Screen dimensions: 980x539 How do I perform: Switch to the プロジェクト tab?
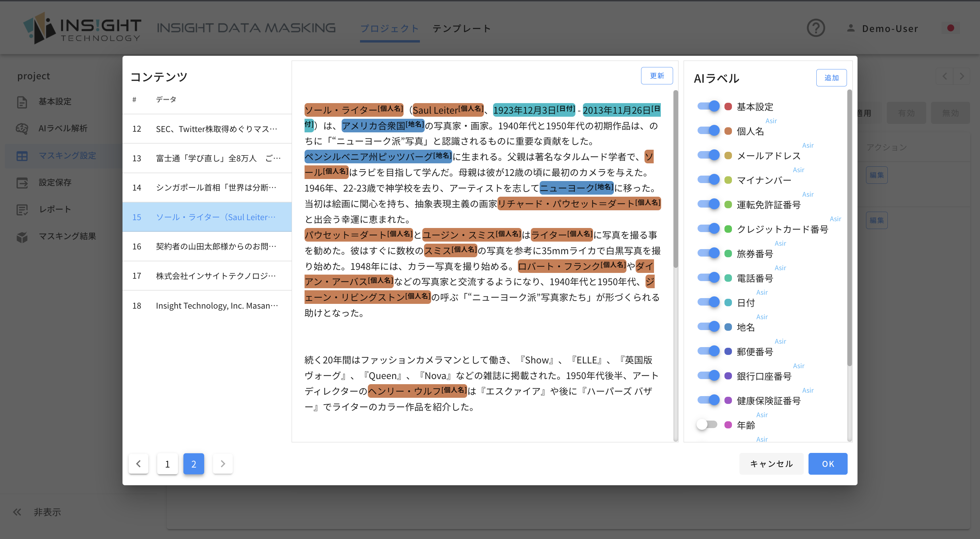point(389,29)
